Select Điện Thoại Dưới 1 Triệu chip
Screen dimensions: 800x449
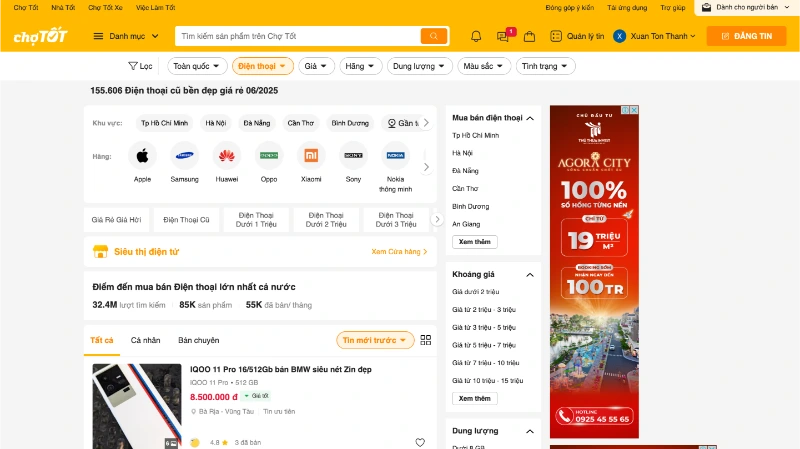coord(256,220)
